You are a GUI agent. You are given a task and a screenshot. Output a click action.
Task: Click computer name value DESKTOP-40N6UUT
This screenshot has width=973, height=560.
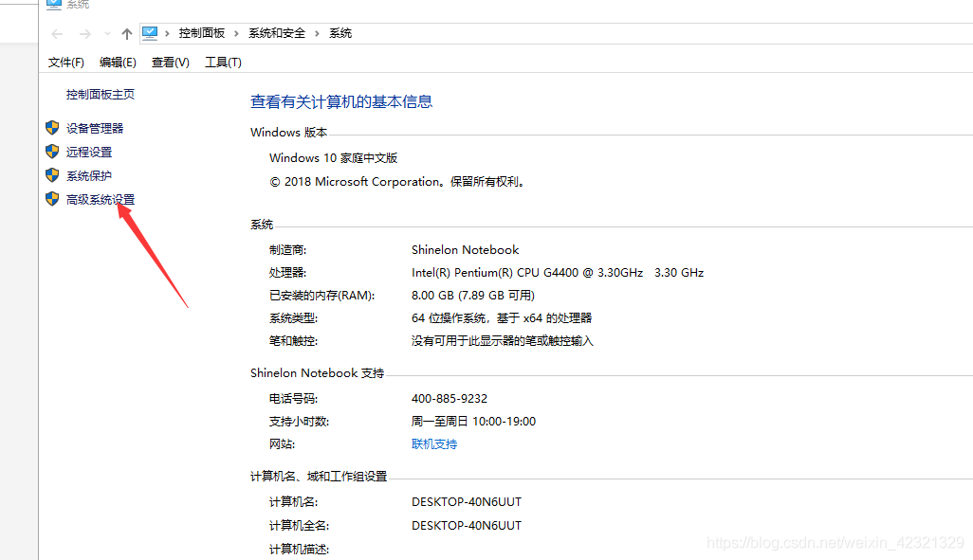(x=467, y=502)
